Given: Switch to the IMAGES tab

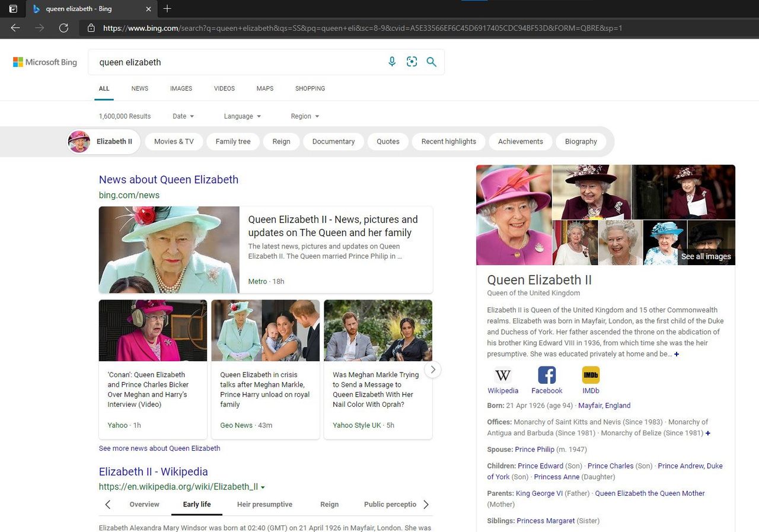Looking at the screenshot, I should tap(181, 88).
